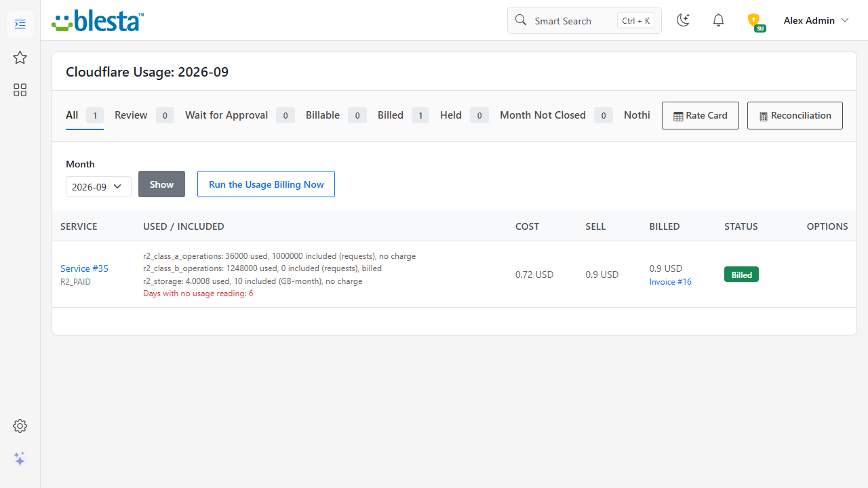Select the All tab
This screenshot has height=488, width=868.
[x=84, y=115]
